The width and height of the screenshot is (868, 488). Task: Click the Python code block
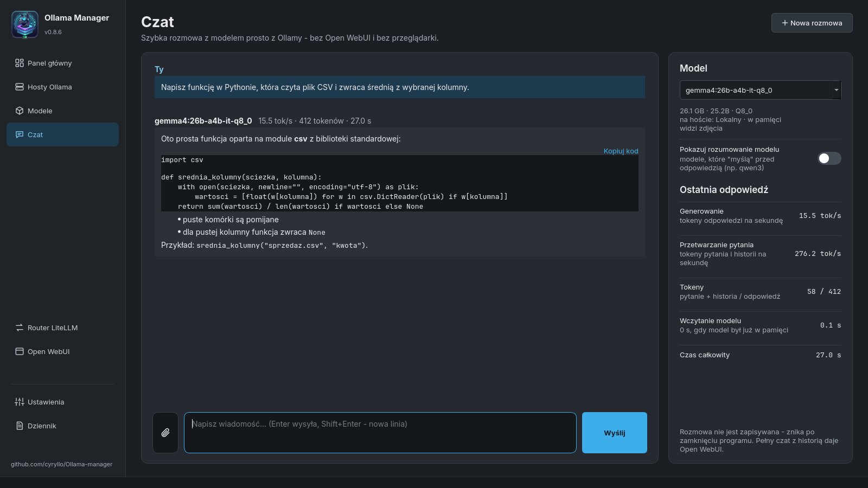pos(399,183)
